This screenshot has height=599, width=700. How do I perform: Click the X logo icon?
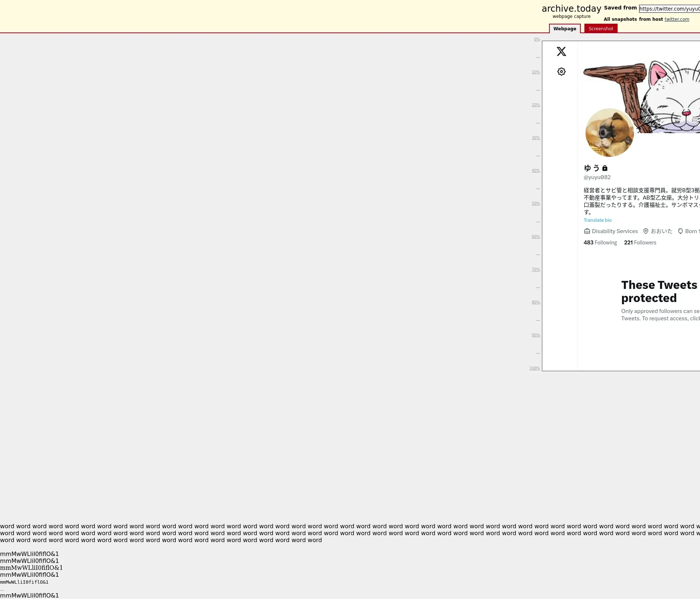561,51
